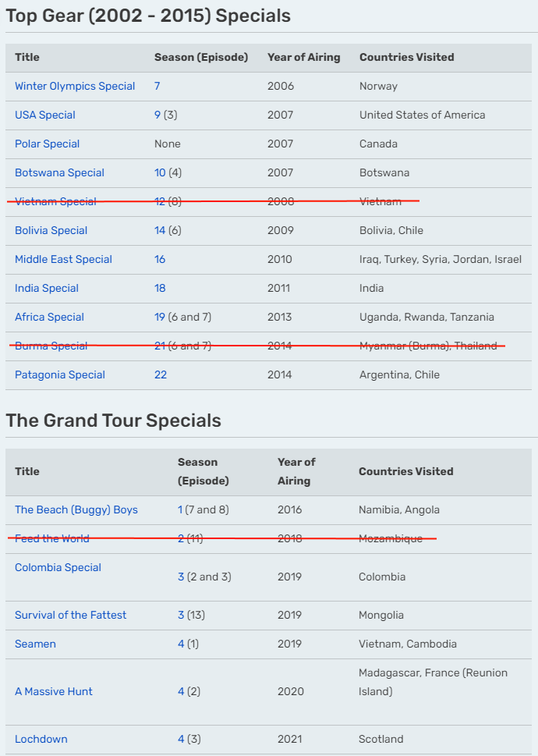Follow the Polar Special link

coord(48,144)
